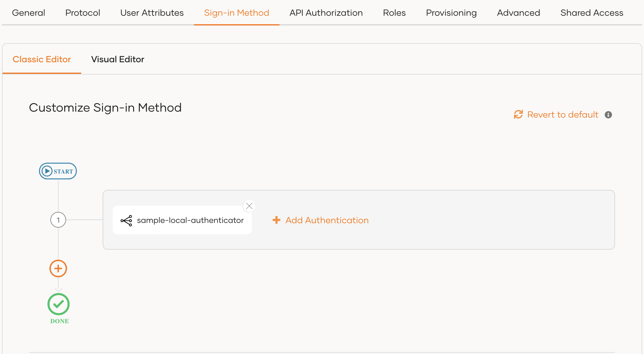Open the Shared Access tab
The width and height of the screenshot is (644, 354).
pos(591,13)
